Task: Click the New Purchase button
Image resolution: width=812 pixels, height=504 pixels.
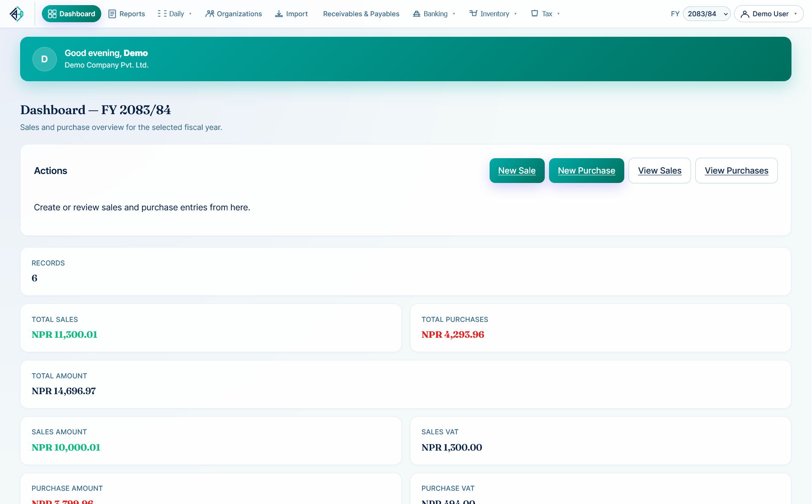Action: pos(586,171)
